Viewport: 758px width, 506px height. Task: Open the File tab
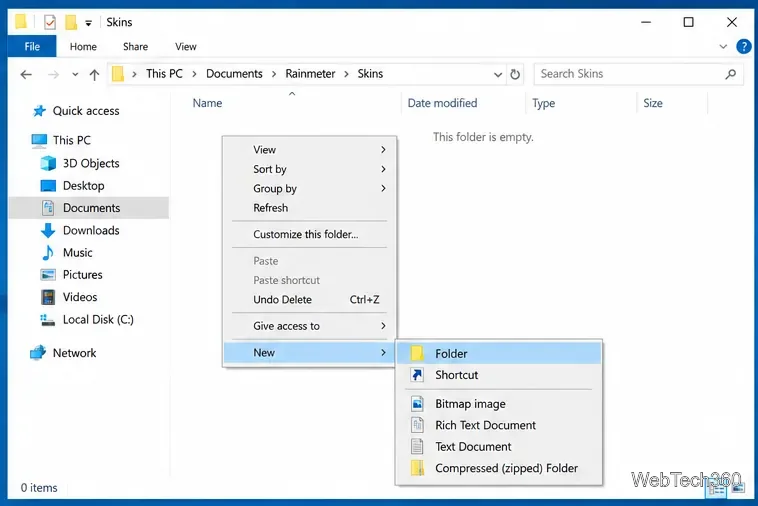(32, 46)
